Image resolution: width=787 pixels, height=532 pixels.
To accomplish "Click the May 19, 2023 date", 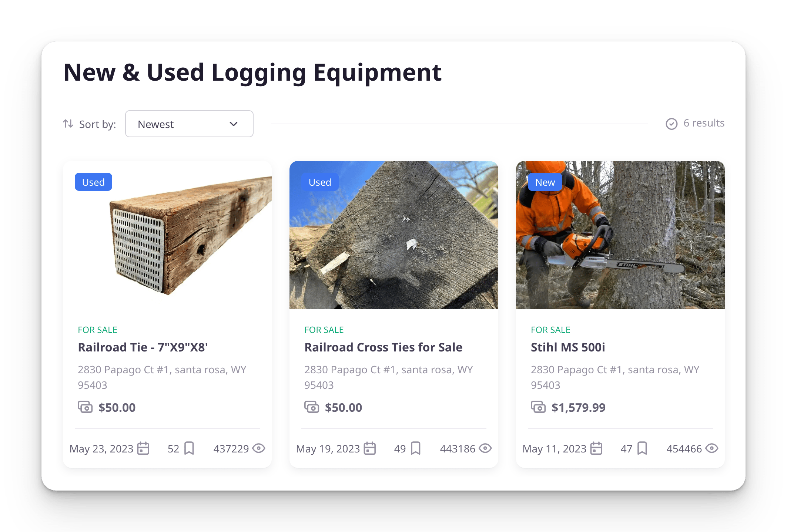I will (328, 449).
